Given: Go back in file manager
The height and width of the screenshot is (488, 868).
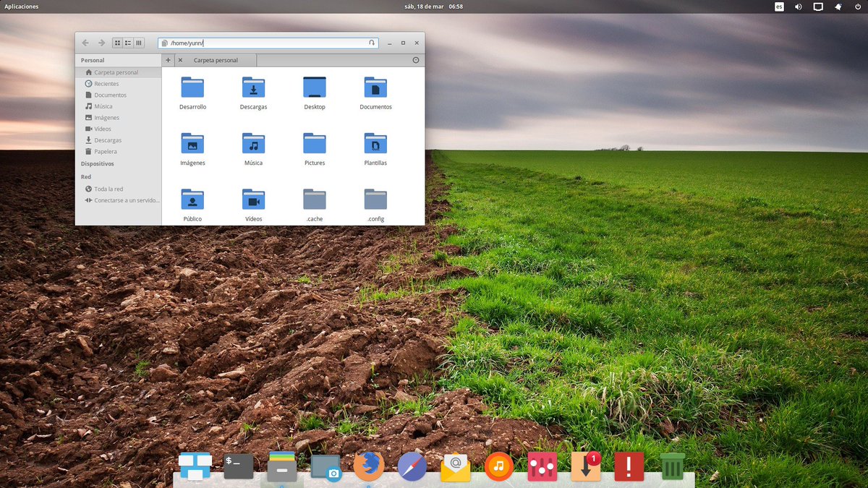Looking at the screenshot, I should click(x=85, y=43).
